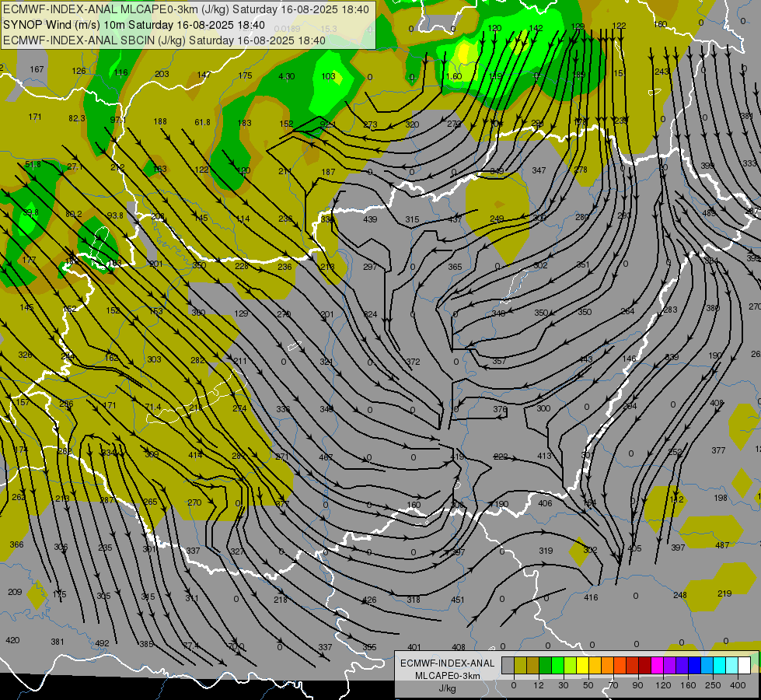This screenshot has height=700, width=761.
Task: Click the map value '89.2'
Action: click(73, 214)
